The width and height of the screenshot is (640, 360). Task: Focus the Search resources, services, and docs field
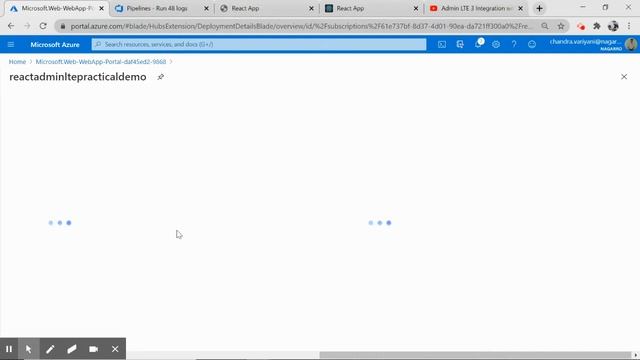(259, 44)
